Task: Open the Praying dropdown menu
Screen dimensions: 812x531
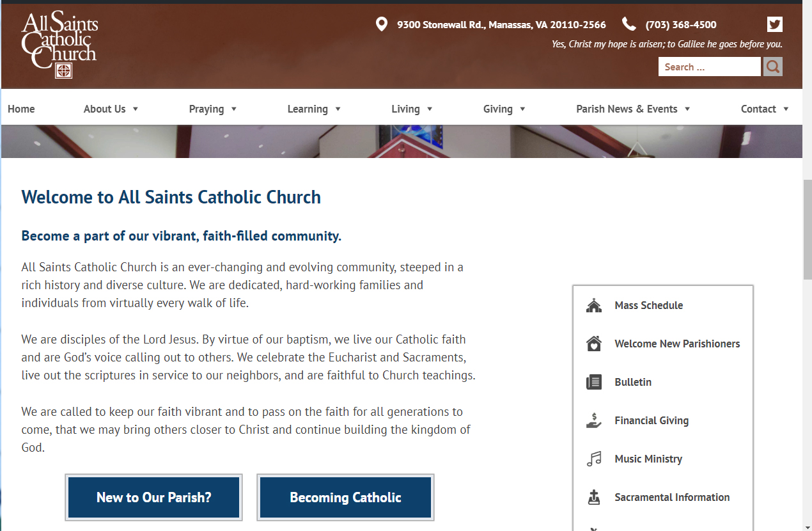Action: click(x=213, y=109)
